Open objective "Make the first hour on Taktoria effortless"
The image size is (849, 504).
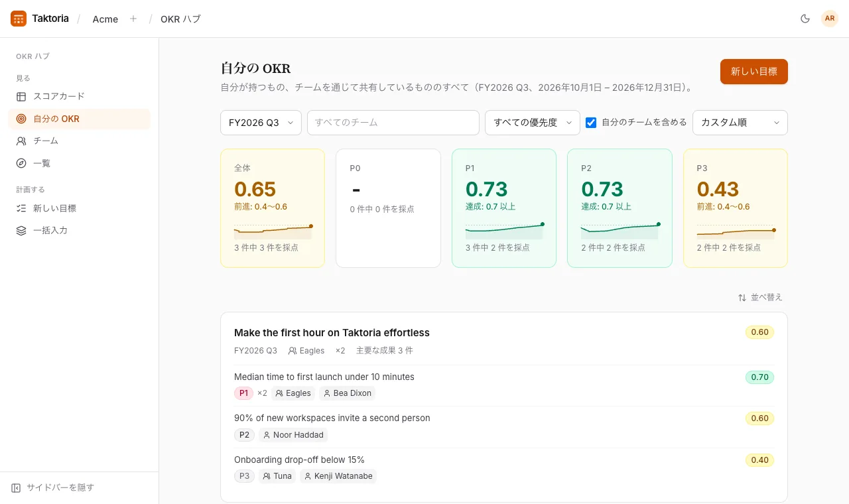pos(332,333)
